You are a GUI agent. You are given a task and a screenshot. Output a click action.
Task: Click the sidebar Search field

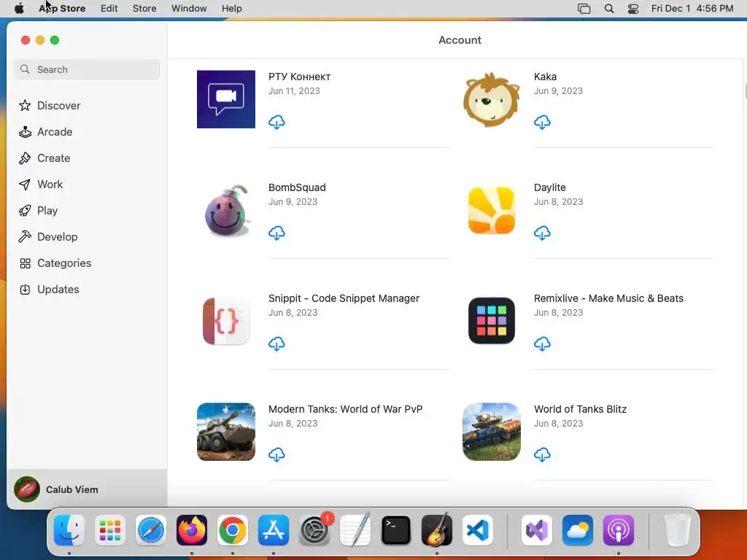[87, 69]
